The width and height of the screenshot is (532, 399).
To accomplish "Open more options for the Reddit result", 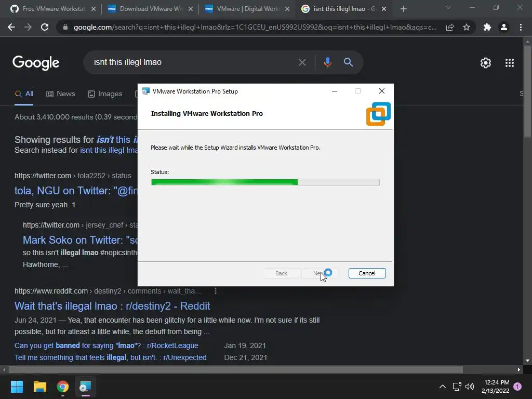I will [x=216, y=291].
